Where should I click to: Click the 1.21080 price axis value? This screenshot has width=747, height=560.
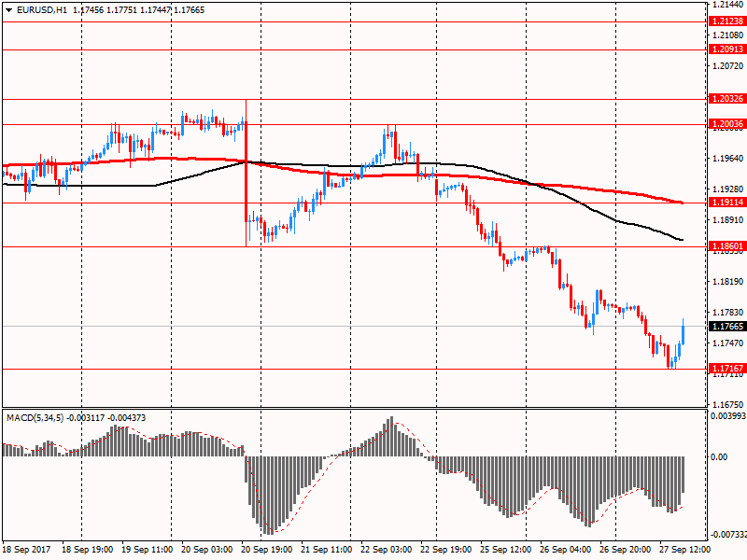[728, 35]
